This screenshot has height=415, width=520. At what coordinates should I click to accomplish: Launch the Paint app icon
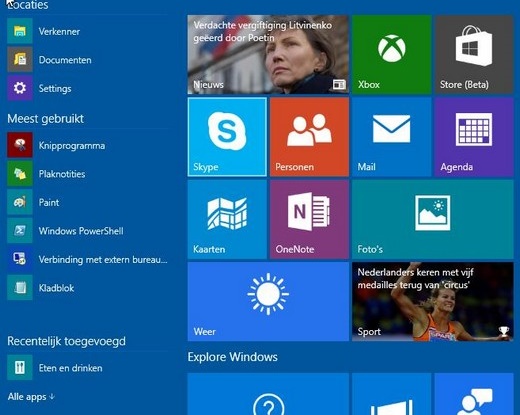[x=20, y=202]
